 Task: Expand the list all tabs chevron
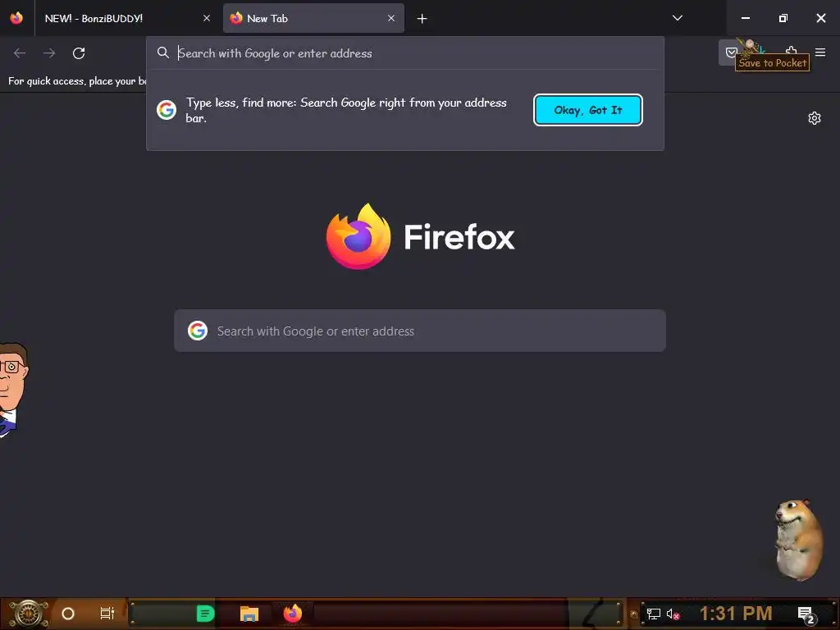pos(677,18)
